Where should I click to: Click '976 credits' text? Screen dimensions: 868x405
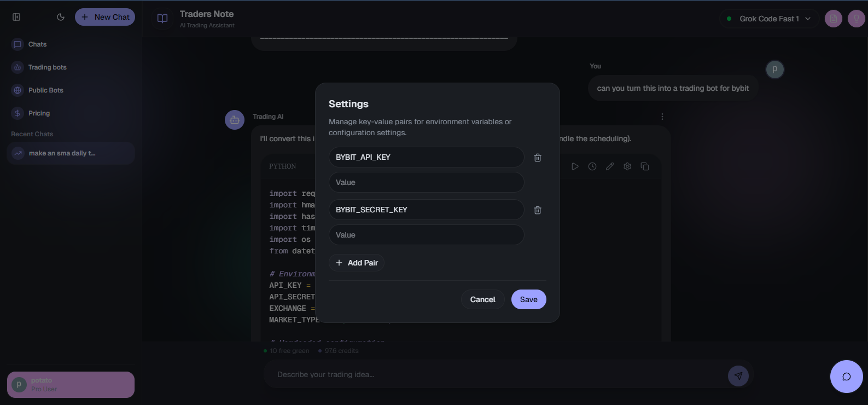[341, 351]
